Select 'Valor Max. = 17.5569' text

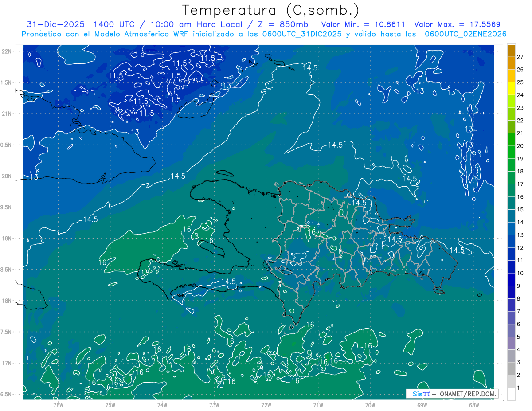click(x=457, y=24)
